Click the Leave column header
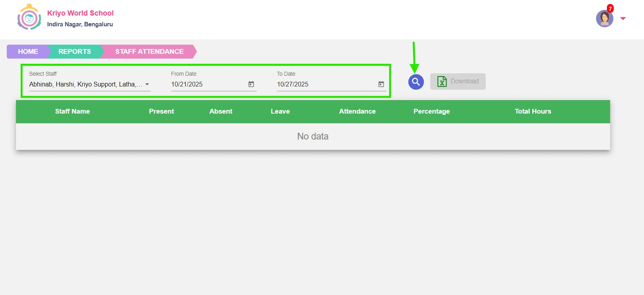 [280, 112]
